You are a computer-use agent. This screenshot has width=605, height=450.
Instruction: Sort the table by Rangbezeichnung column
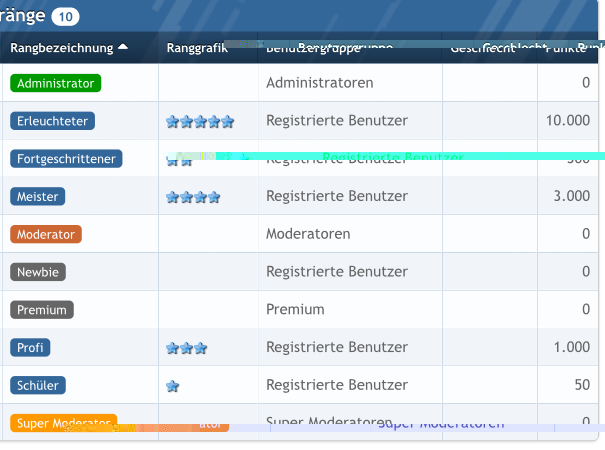(x=62, y=47)
